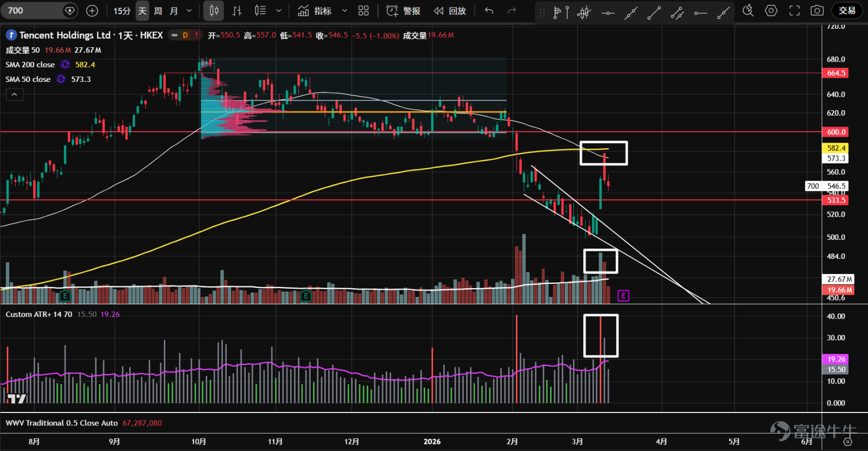
Task: Open time axis settings icon at bottom right
Action: (x=848, y=442)
